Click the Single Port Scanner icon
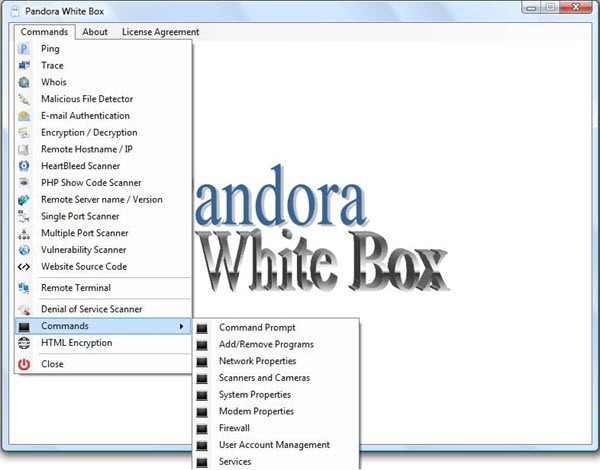 point(24,216)
